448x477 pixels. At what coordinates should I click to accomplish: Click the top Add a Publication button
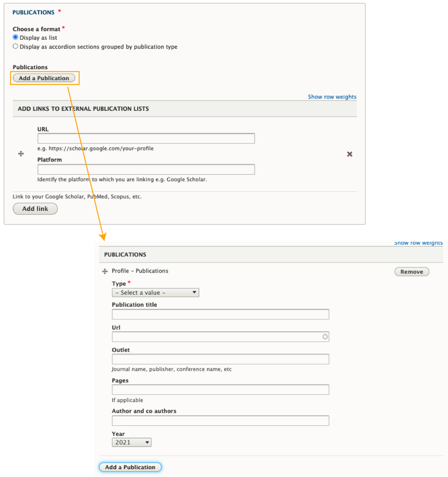click(x=44, y=78)
